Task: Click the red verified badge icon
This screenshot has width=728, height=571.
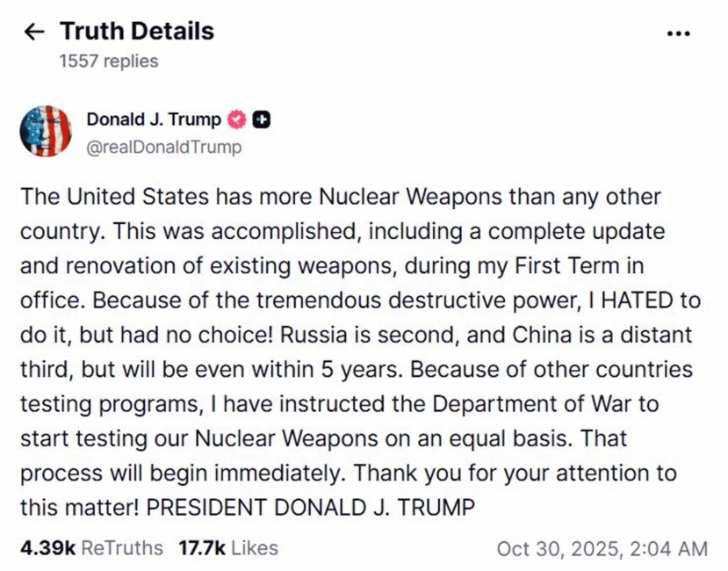Action: [x=237, y=120]
